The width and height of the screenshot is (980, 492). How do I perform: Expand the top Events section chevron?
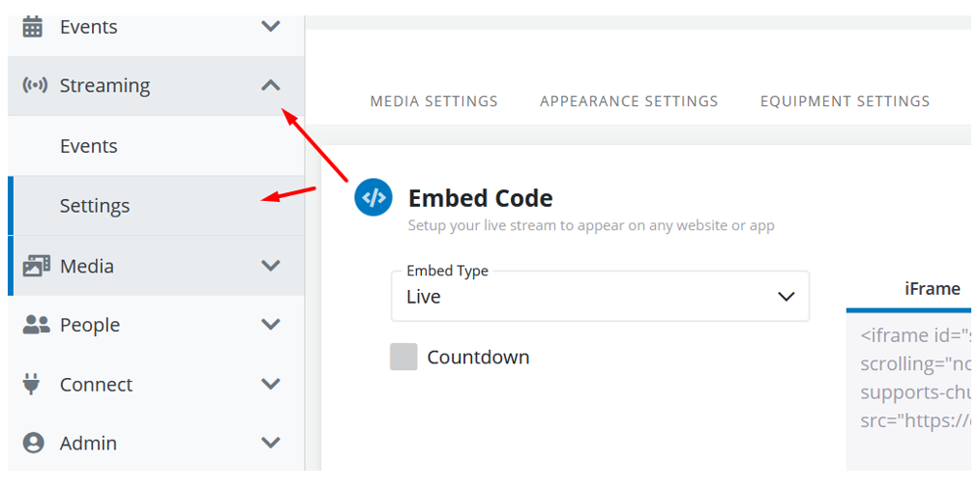tap(271, 27)
